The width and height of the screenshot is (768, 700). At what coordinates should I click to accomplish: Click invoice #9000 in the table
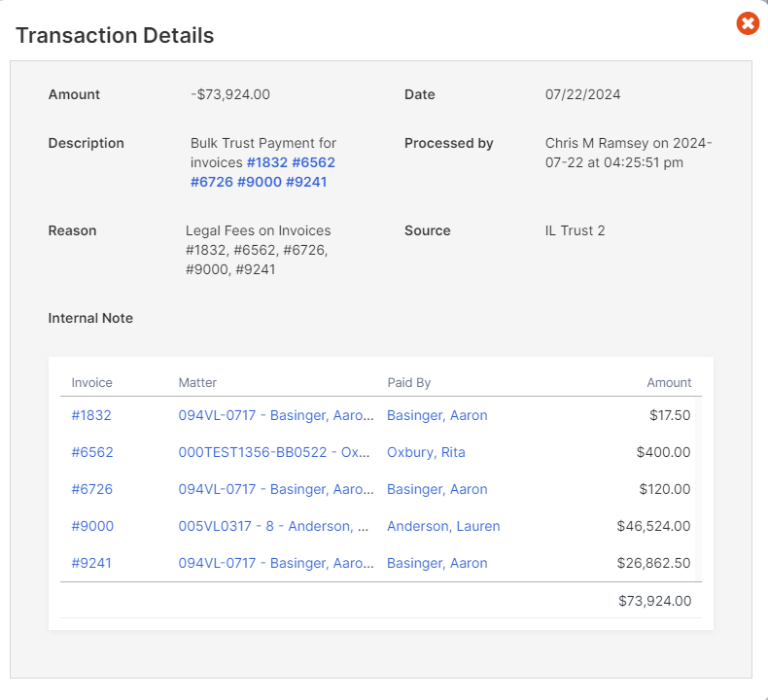tap(92, 526)
